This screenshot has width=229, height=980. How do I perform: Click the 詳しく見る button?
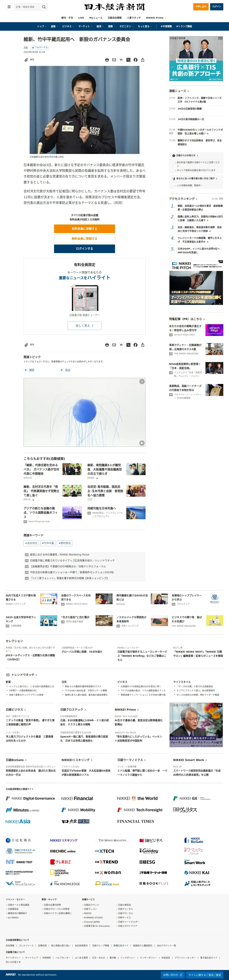click(x=84, y=326)
